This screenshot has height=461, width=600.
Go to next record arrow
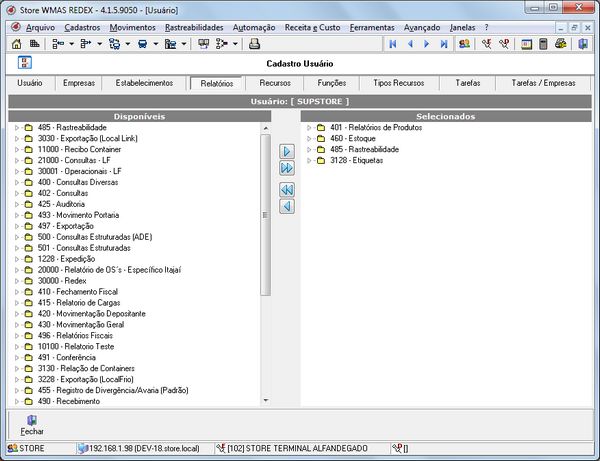427,44
